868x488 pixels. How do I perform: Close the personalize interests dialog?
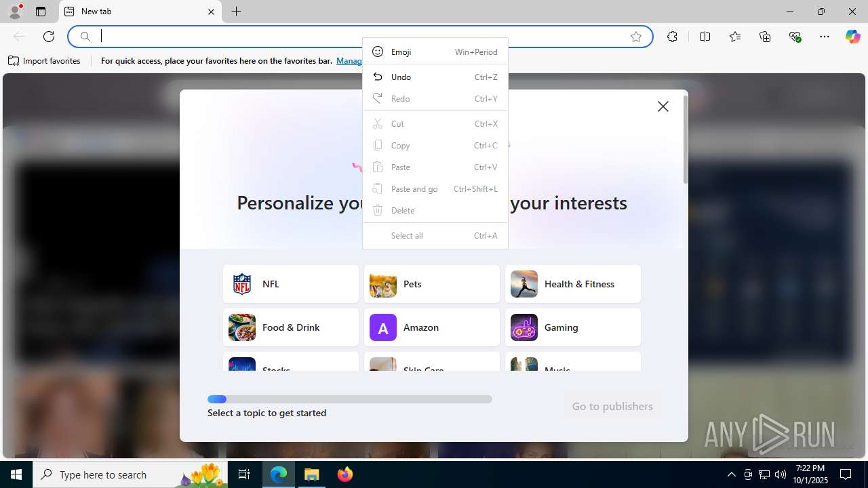[663, 106]
